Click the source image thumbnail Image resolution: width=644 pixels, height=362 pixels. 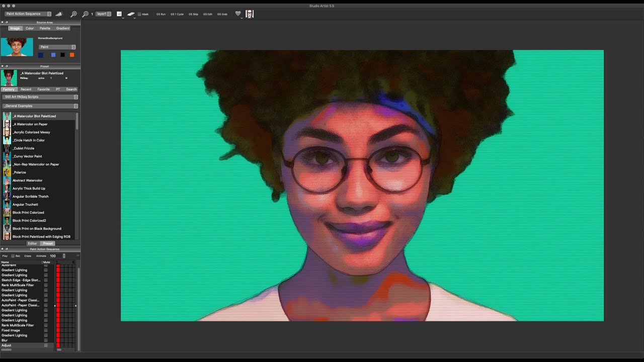pos(17,47)
